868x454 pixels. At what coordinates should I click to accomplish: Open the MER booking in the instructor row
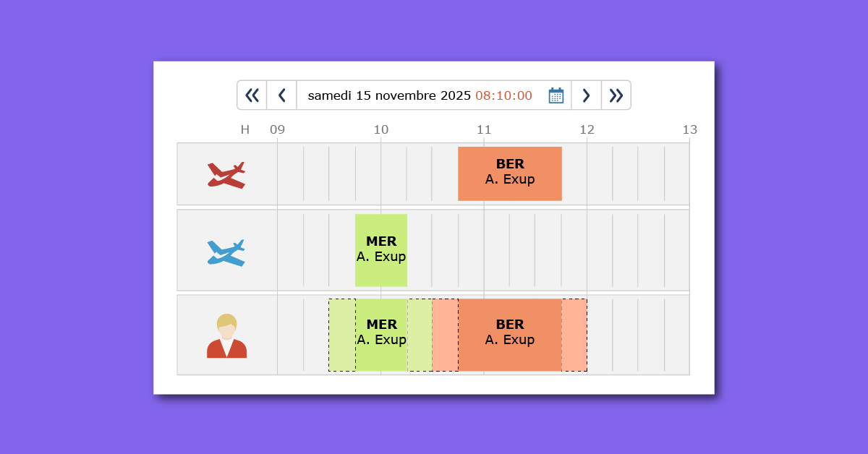381,334
